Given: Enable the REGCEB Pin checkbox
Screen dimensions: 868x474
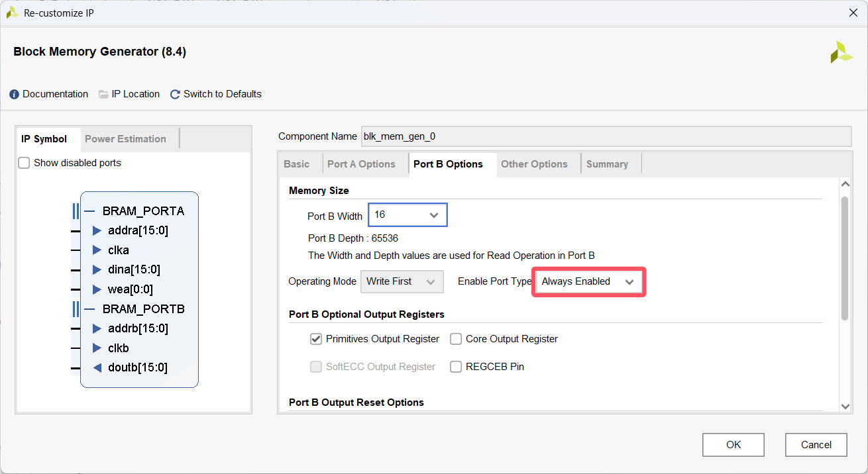Looking at the screenshot, I should (456, 367).
